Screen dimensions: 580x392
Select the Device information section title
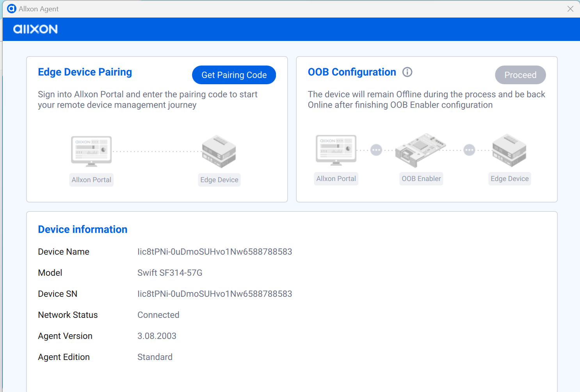pyautogui.click(x=82, y=229)
